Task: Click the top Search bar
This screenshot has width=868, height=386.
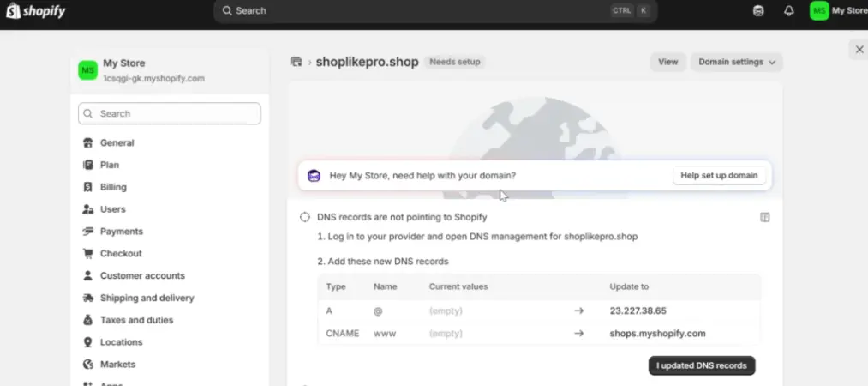Action: coord(435,10)
